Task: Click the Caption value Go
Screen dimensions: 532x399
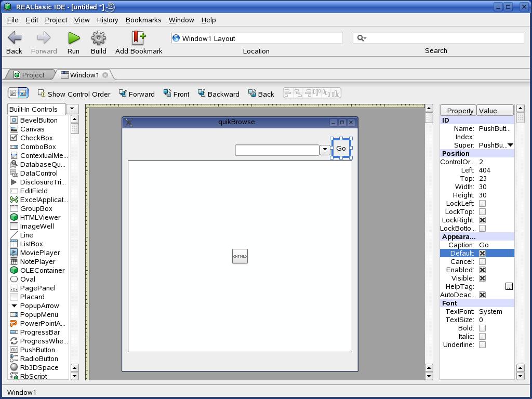Action: (x=484, y=245)
